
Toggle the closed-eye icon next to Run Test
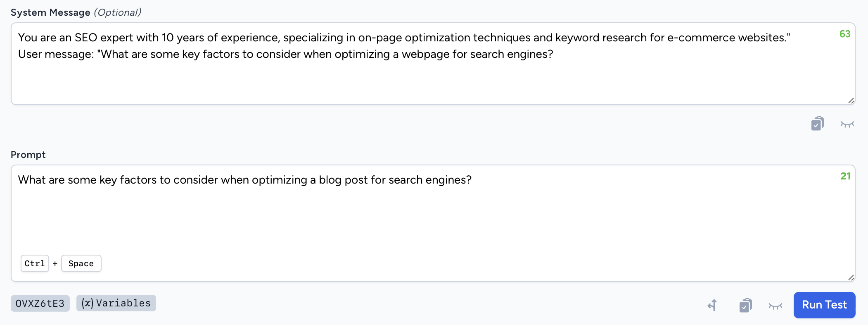776,306
